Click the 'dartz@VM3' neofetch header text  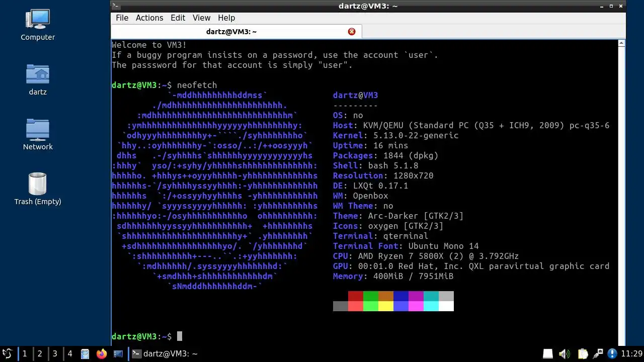[x=356, y=95]
